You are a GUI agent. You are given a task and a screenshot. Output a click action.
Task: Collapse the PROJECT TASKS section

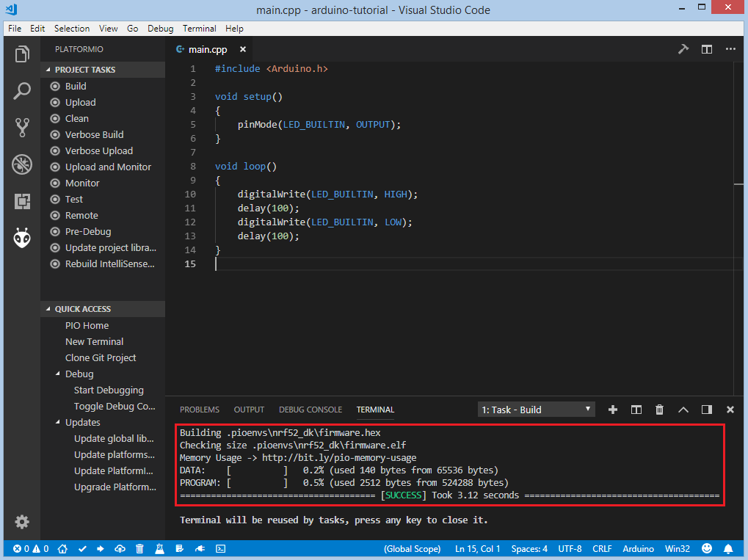click(103, 70)
